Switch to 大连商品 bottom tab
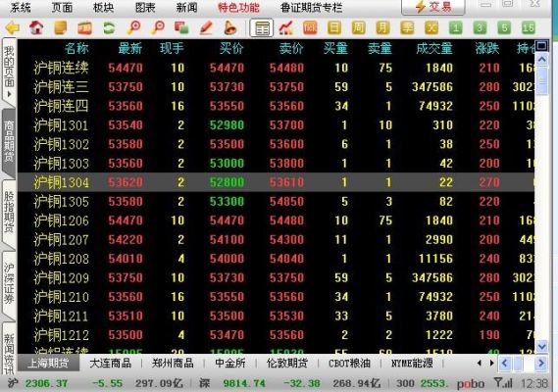558x392 pixels. pyautogui.click(x=110, y=363)
